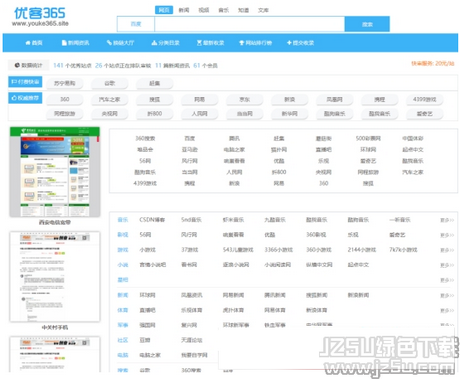Open the 体育 category heading
The image size is (460, 379).
click(123, 310)
